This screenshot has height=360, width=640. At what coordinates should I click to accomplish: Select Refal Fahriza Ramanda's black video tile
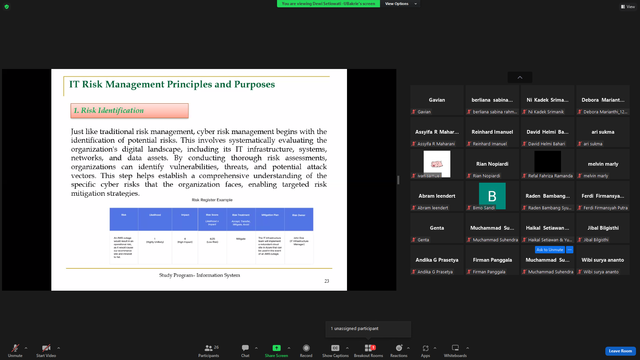point(547,164)
